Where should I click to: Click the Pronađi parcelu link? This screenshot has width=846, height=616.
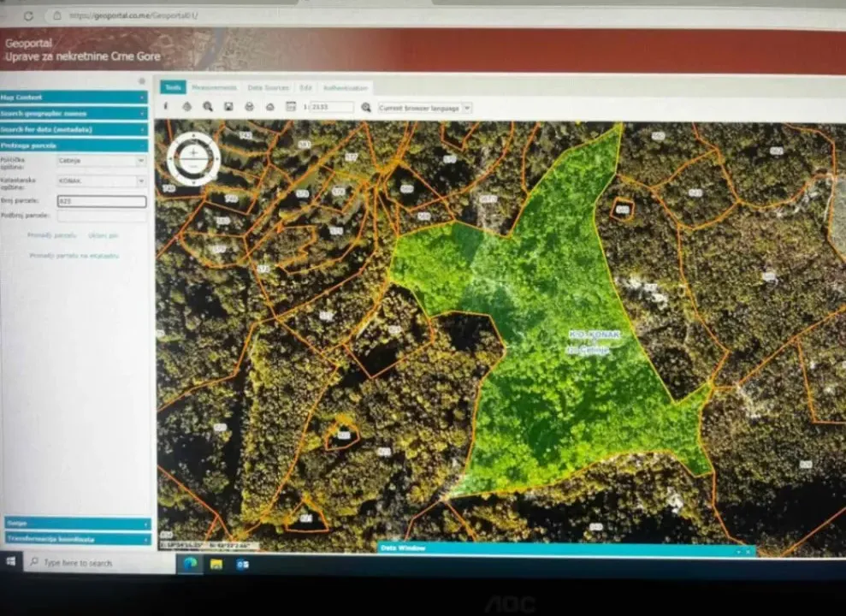point(51,235)
